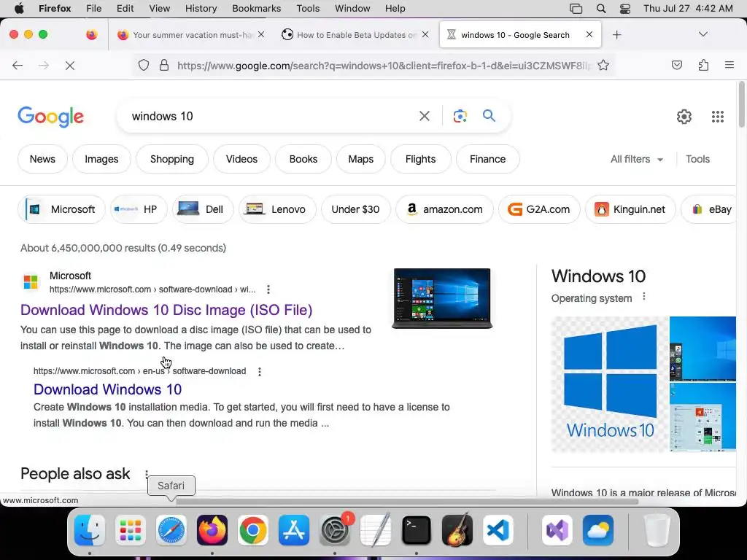Click the laptop thumbnail beside Microsoft result
The image size is (747, 560).
(442, 298)
